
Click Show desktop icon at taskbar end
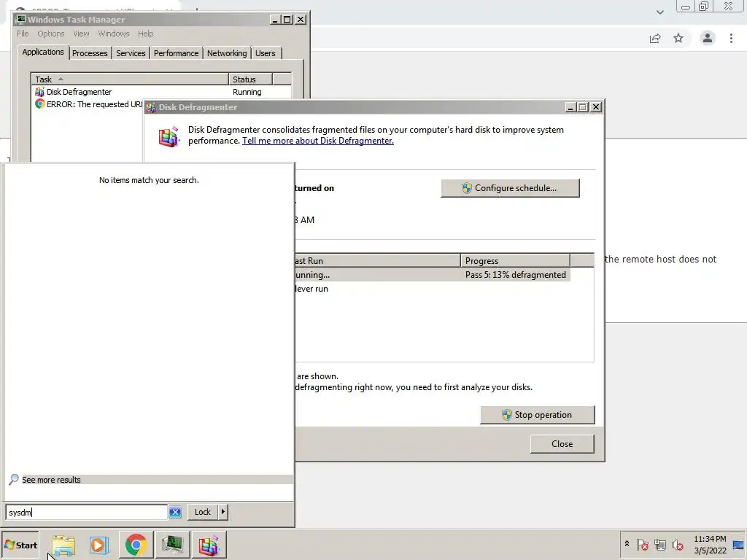tap(738, 545)
